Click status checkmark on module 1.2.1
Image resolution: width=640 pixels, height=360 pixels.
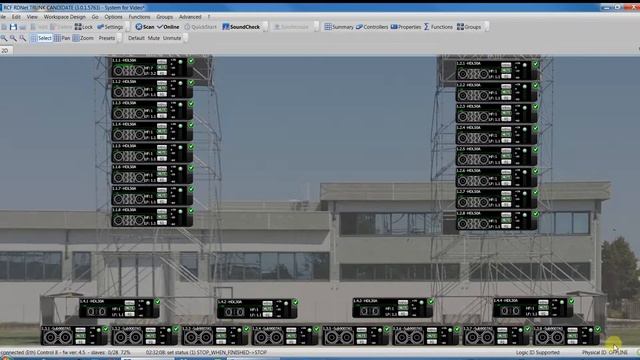tap(535, 64)
